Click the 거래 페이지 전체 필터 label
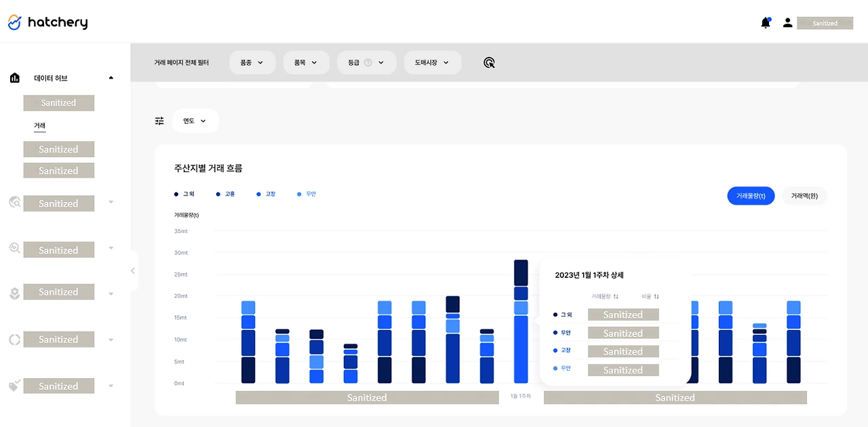Screen dimensions: 868x427 tap(182, 62)
